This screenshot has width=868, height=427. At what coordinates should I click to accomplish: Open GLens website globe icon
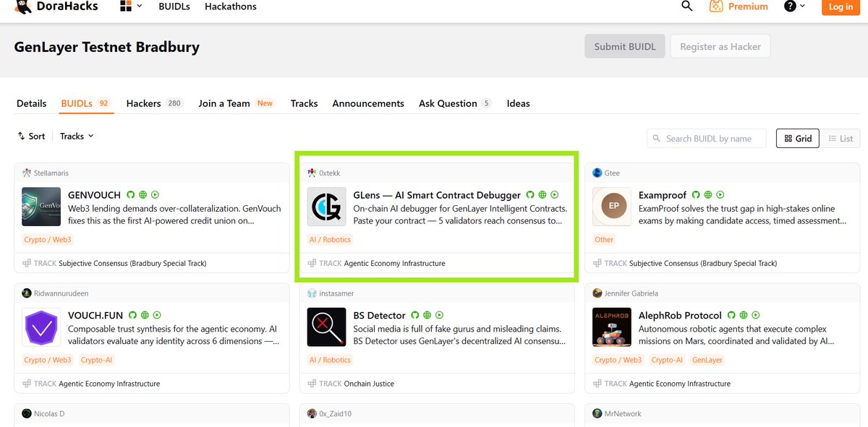(x=542, y=195)
